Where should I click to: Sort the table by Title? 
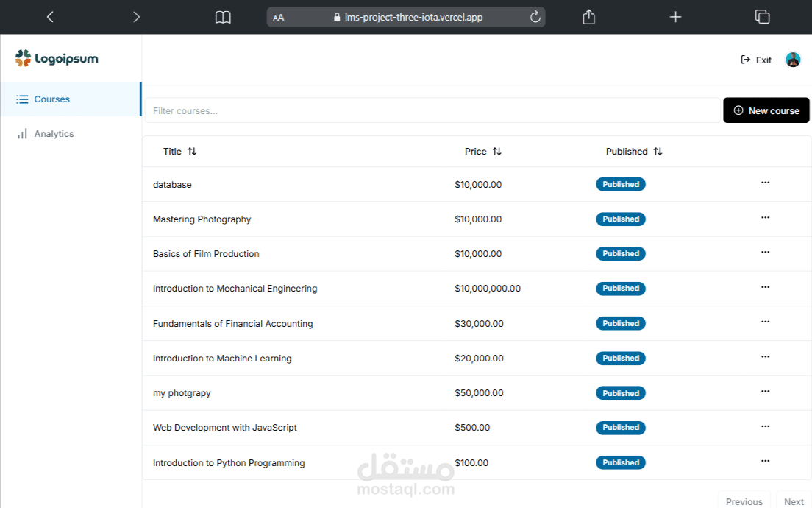pos(179,152)
